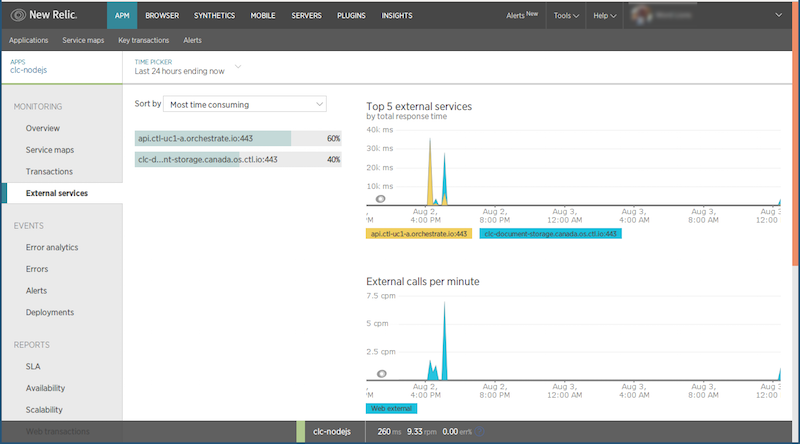Select the PLUGINS tab
Screen dimensions: 800x444
point(351,15)
